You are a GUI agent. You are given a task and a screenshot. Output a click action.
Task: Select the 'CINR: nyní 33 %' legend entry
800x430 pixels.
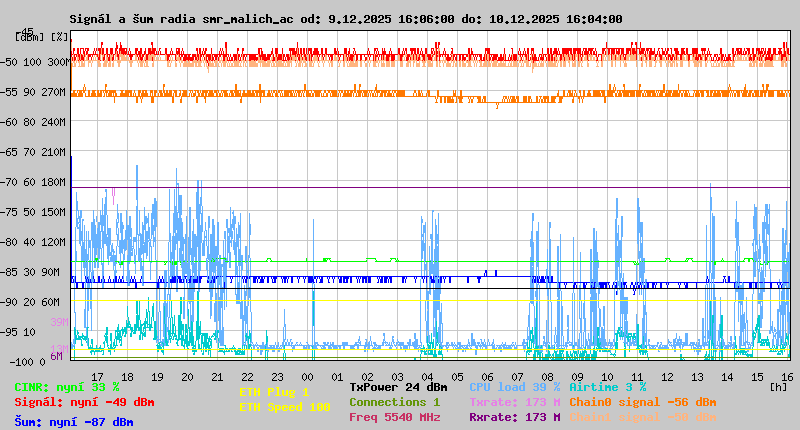tap(67, 388)
